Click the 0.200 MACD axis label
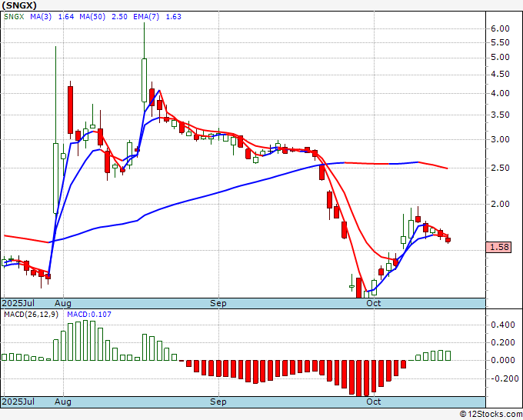The width and height of the screenshot is (523, 420). coord(503,342)
